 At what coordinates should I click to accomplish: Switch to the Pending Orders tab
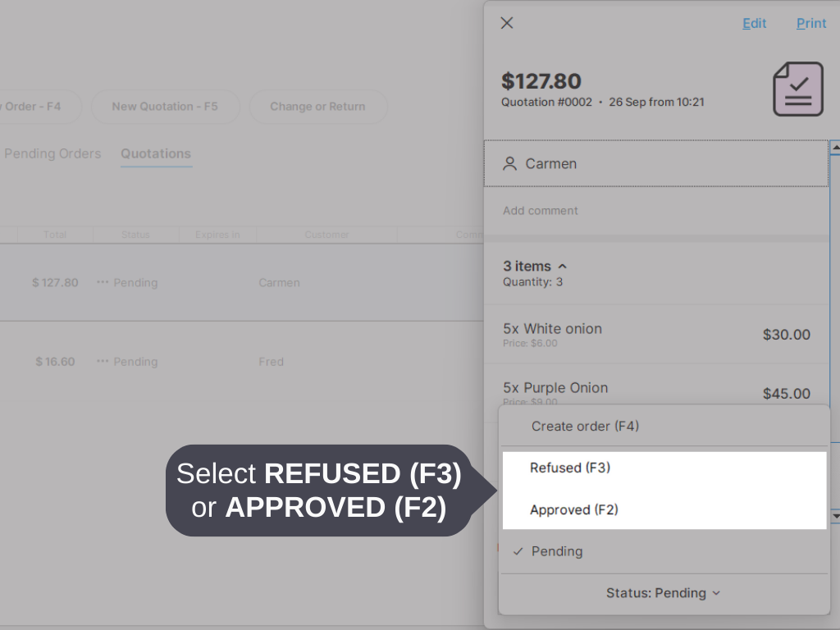(x=52, y=153)
